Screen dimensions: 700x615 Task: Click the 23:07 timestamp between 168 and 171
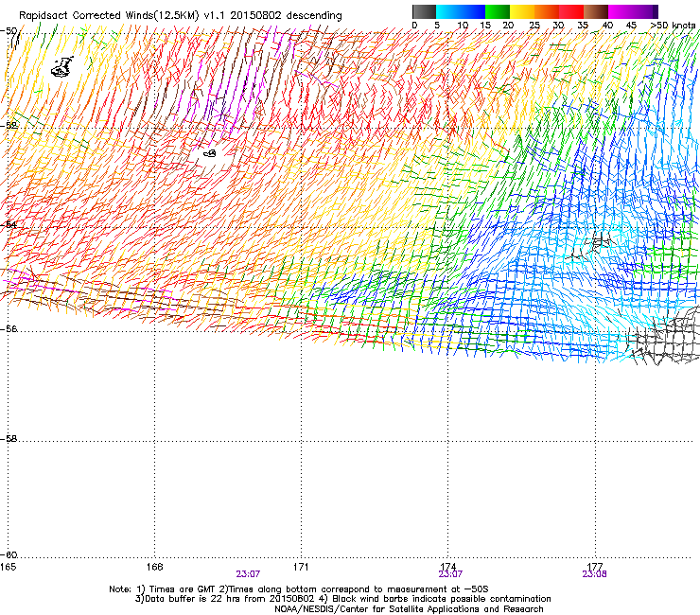248,574
